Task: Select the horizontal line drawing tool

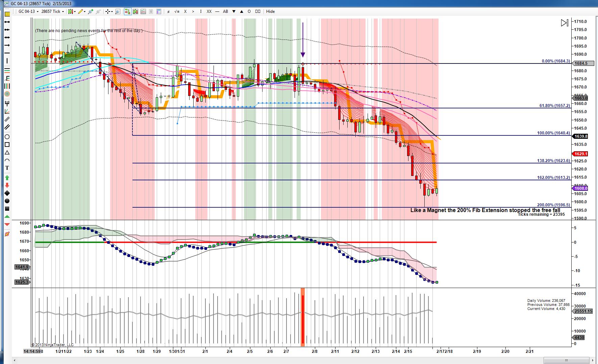Action: pos(6,53)
